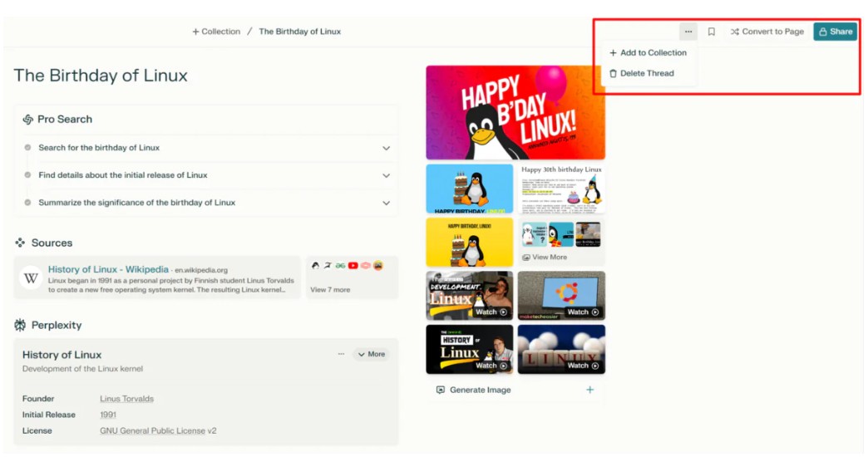This screenshot has height=457, width=868.
Task: Open the History of Linux card options dots
Action: (x=341, y=353)
